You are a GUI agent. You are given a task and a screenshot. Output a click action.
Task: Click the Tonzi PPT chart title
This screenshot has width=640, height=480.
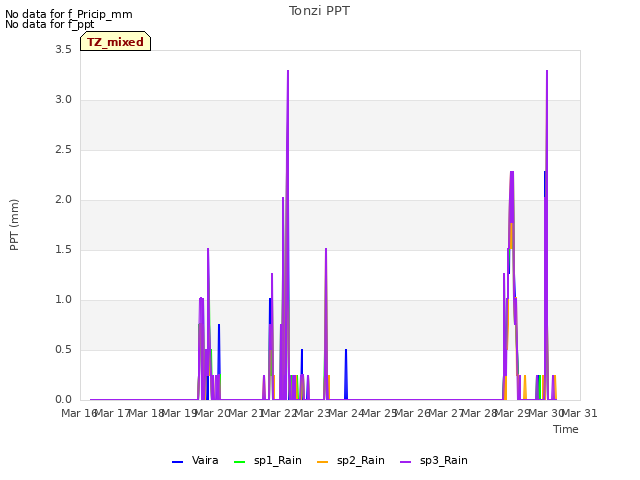[x=319, y=11]
